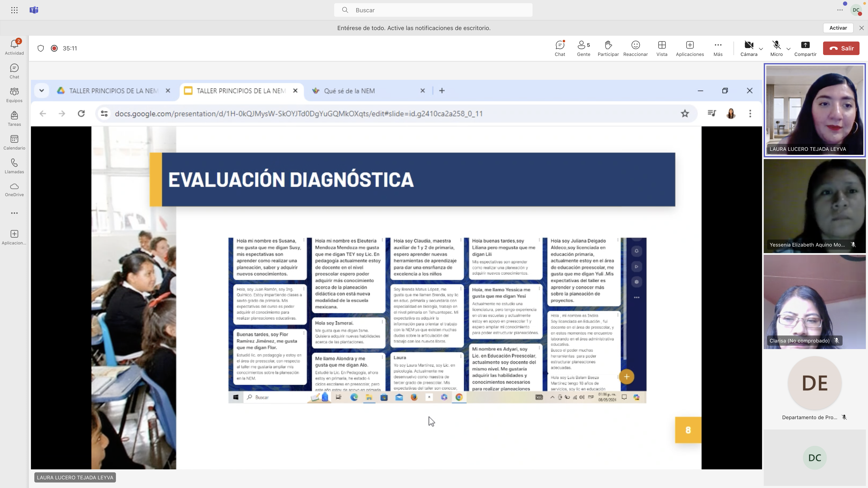Click Compartir to share screen
This screenshot has width=868, height=488.
(805, 49)
